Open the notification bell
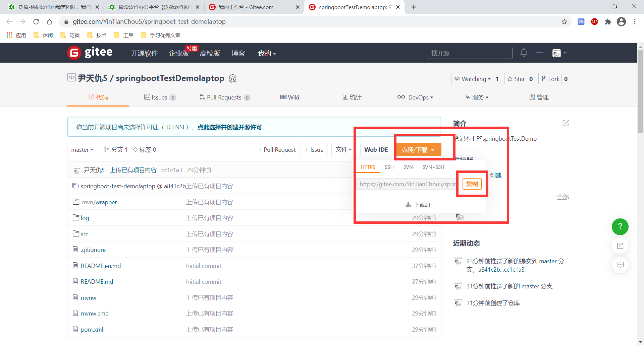644x345 pixels. coord(524,53)
